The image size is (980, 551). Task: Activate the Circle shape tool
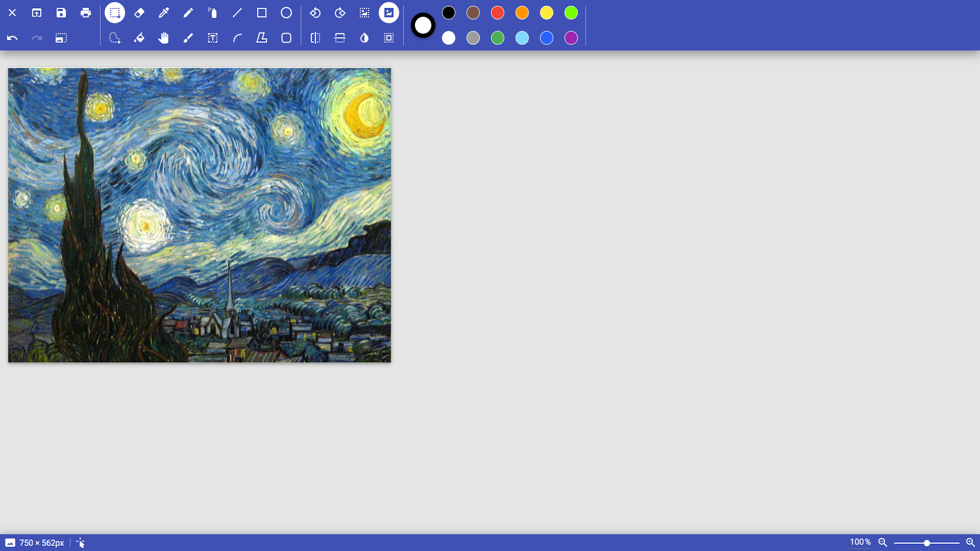click(286, 13)
